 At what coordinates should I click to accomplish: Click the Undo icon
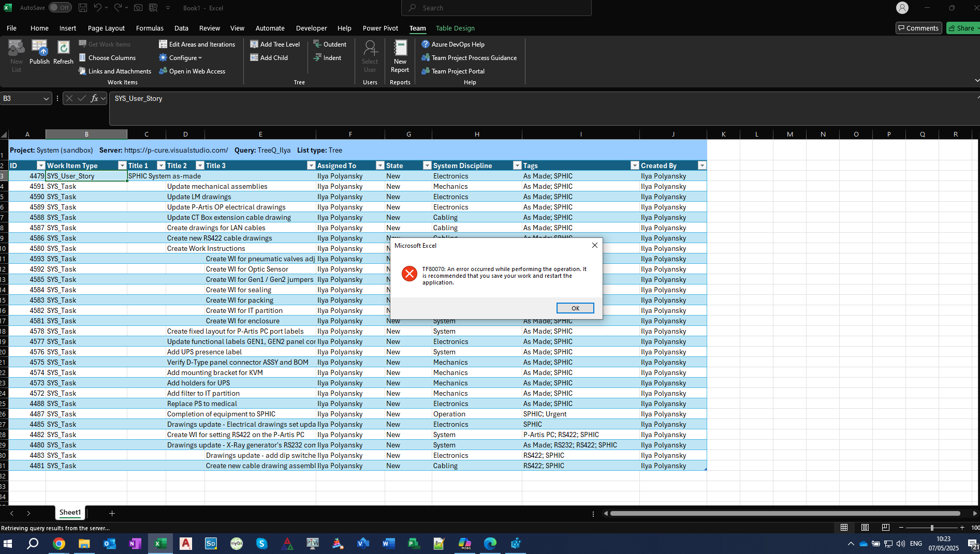tap(97, 8)
